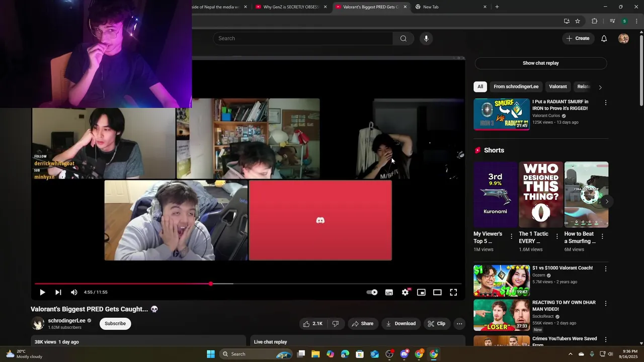Click install/cast icon in address bar
Screen dimensions: 644x362
(567, 21)
